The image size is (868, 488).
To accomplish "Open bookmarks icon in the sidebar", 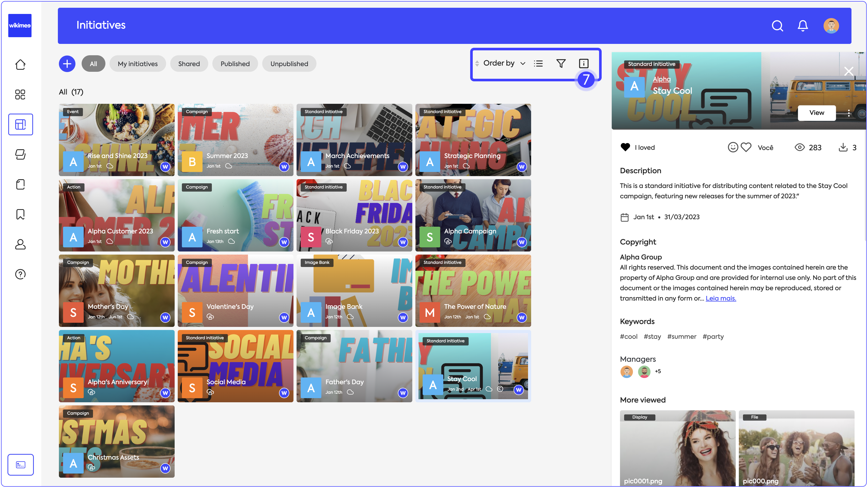I will click(x=20, y=214).
